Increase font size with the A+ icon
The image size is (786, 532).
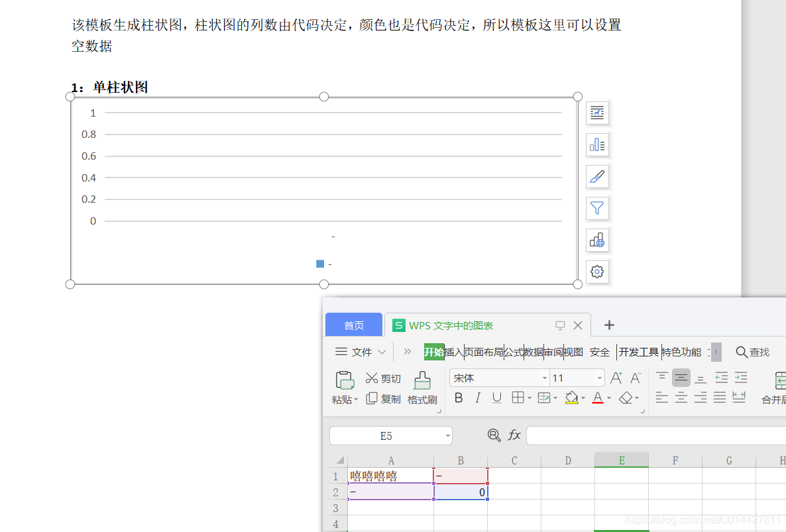(x=616, y=378)
